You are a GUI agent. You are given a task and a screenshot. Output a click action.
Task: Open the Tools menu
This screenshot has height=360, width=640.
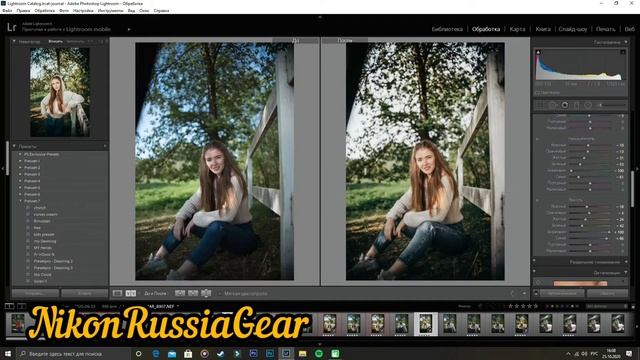pyautogui.click(x=110, y=11)
